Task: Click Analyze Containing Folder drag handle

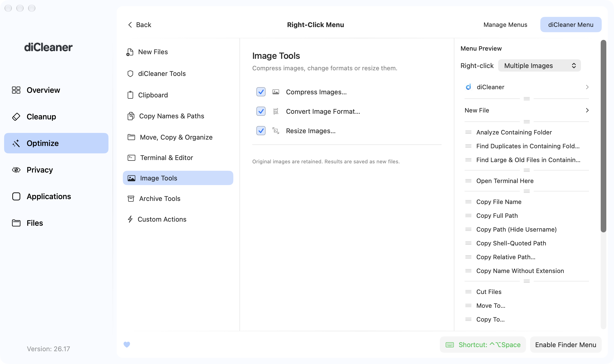Action: 468,132
